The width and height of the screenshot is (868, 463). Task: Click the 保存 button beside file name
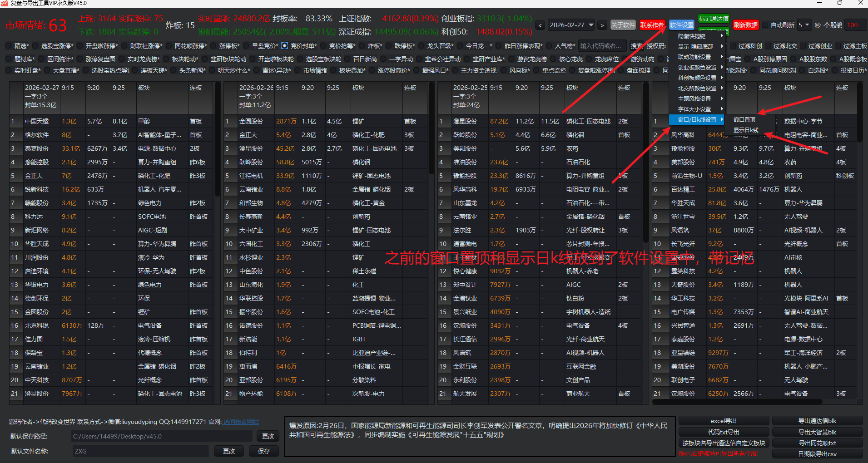click(264, 451)
